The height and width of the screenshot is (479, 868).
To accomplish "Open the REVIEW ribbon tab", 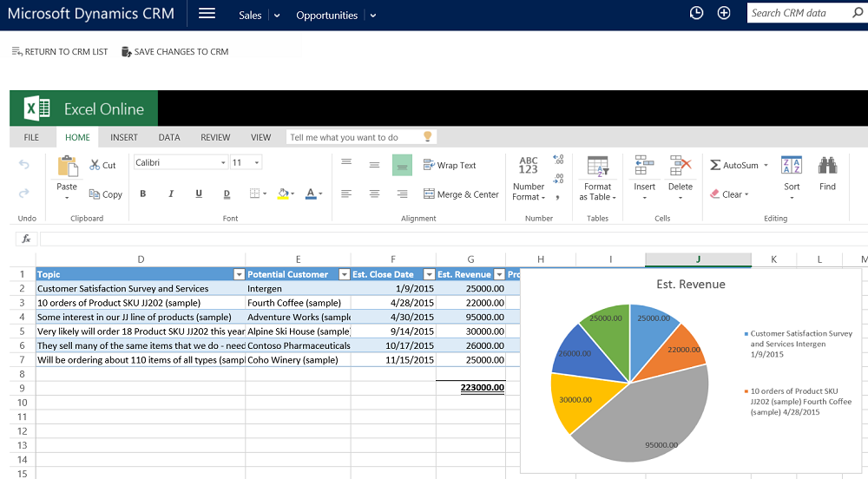I will point(215,137).
